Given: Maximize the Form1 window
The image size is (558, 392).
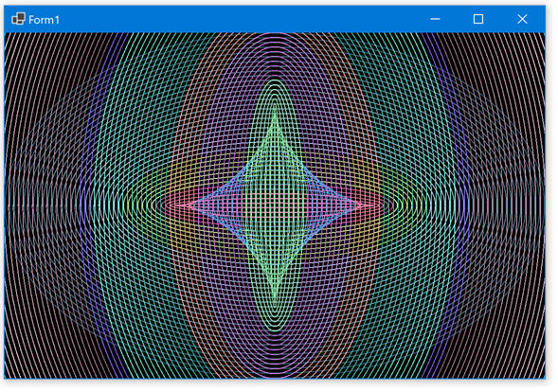Looking at the screenshot, I should [x=477, y=19].
